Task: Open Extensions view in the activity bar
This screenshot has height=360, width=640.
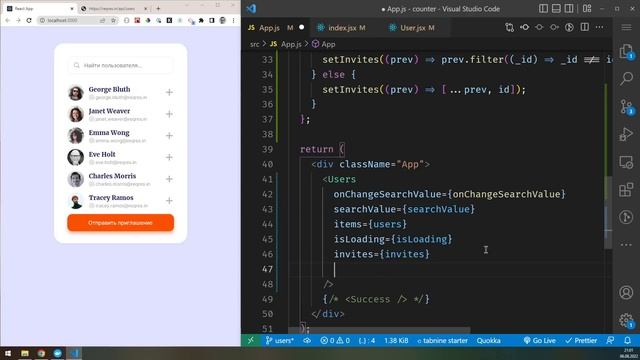Action: 626,189
